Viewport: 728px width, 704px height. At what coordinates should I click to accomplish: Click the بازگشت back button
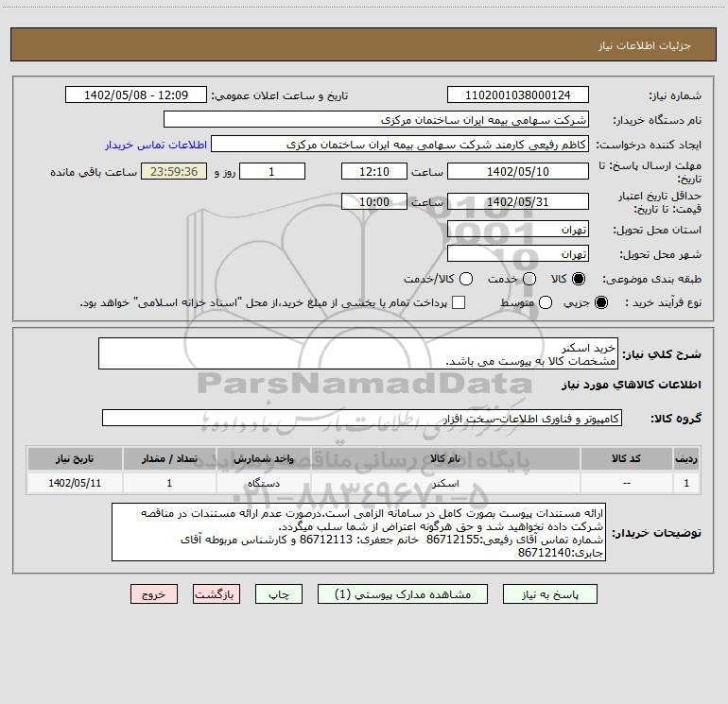(217, 594)
